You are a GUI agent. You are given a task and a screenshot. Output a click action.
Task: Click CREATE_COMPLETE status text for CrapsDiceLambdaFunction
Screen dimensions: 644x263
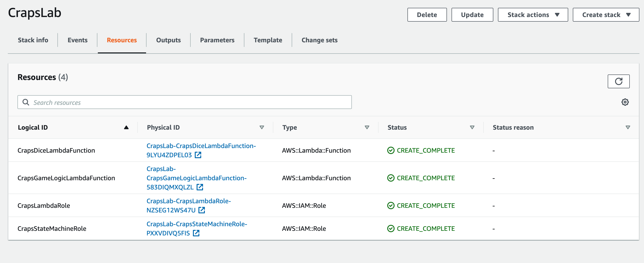426,150
